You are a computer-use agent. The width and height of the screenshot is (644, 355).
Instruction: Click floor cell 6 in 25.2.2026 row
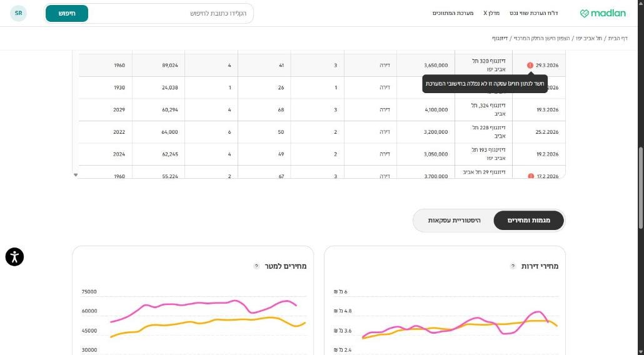(x=229, y=132)
